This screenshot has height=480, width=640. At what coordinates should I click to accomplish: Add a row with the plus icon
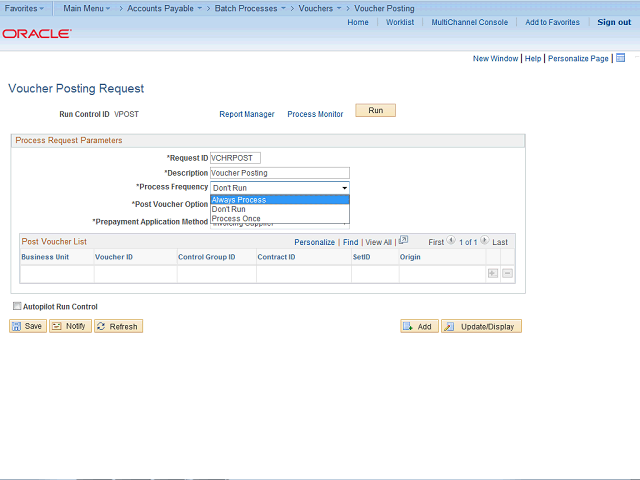tap(493, 273)
